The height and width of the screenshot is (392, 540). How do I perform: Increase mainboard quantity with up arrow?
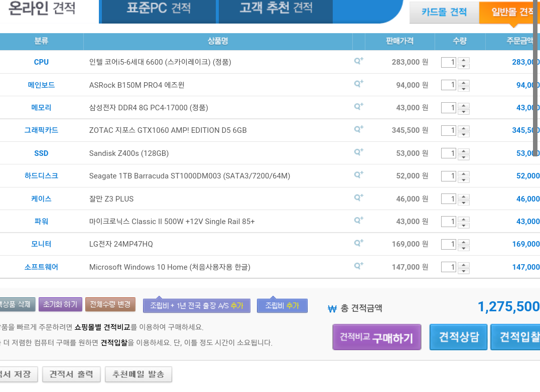coord(464,83)
